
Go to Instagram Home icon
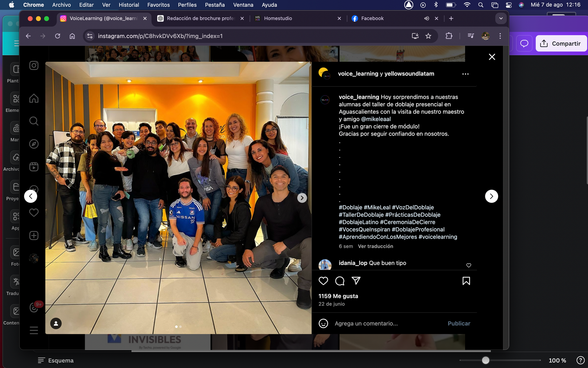coord(34,98)
